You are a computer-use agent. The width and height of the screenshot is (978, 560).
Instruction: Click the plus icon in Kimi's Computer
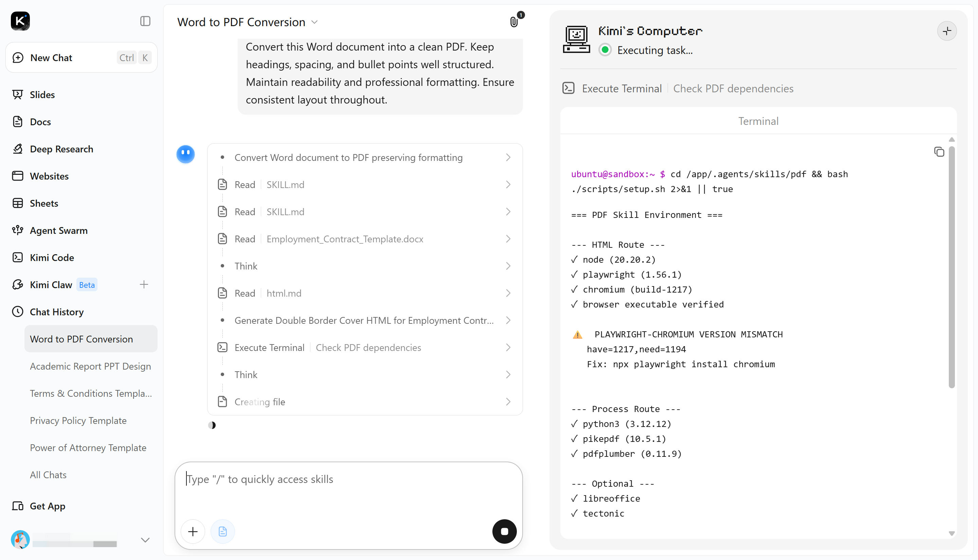[947, 31]
